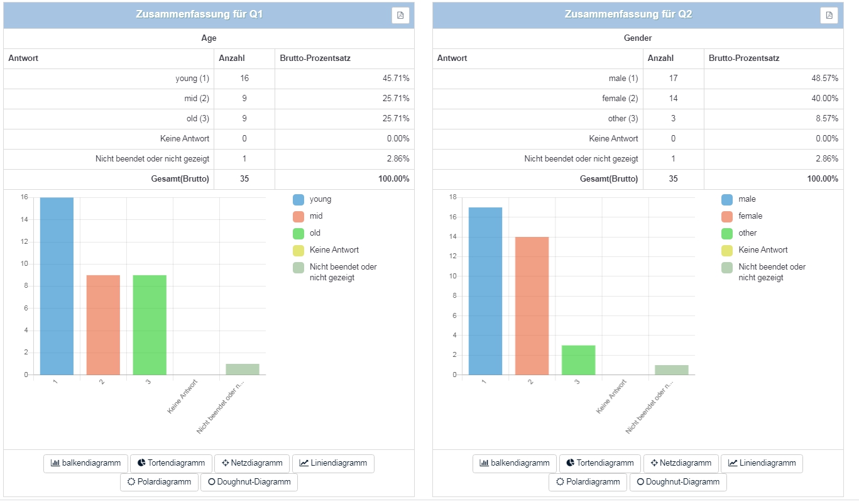This screenshot has width=859, height=504.
Task: Switch Q1 chart to balkendiagramm
Action: click(86, 463)
